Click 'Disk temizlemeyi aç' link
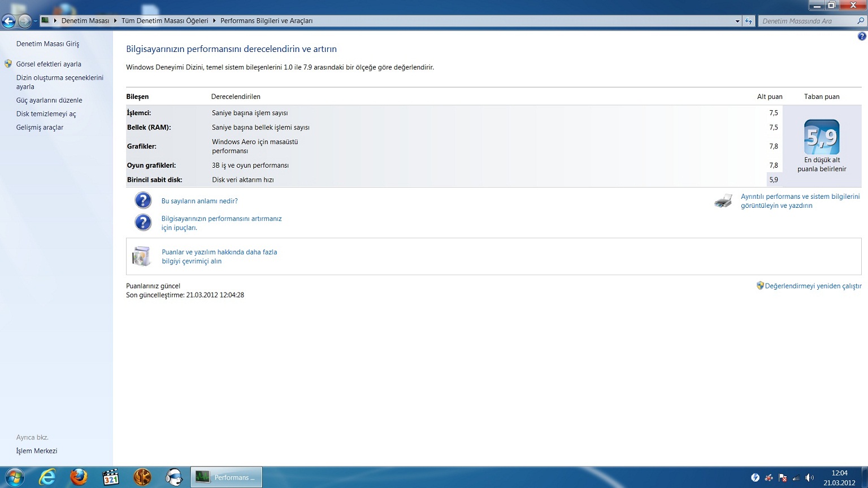This screenshot has width=868, height=488. [46, 114]
